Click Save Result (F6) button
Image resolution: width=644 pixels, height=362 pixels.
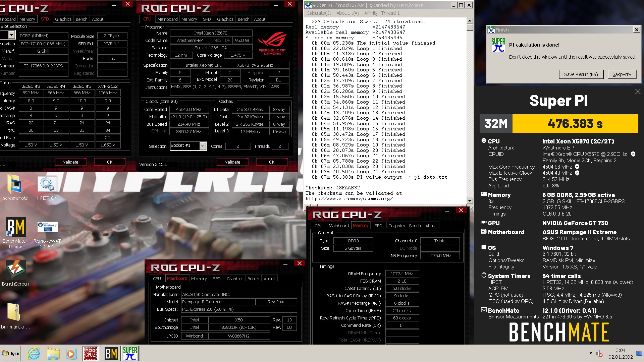pos(581,74)
